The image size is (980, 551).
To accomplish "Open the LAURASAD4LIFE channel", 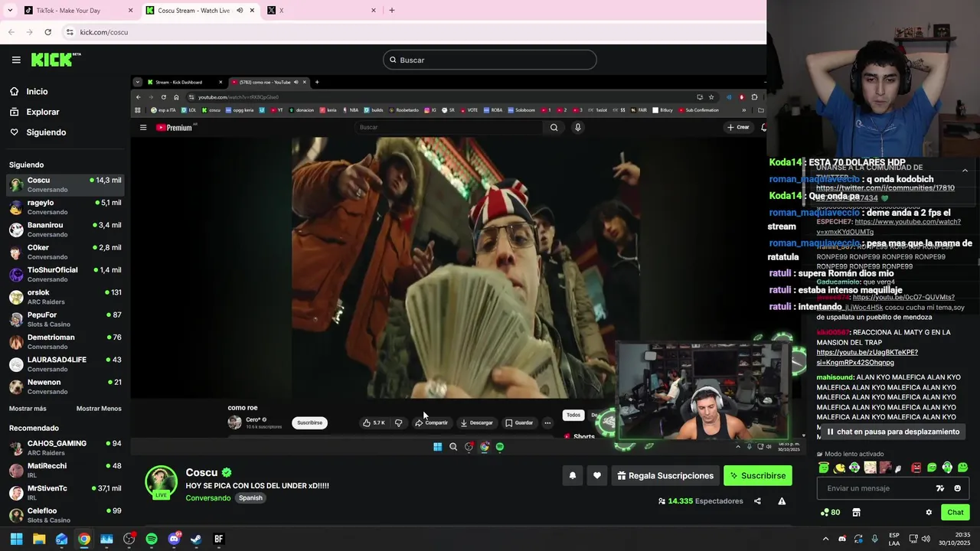I will pos(65,364).
